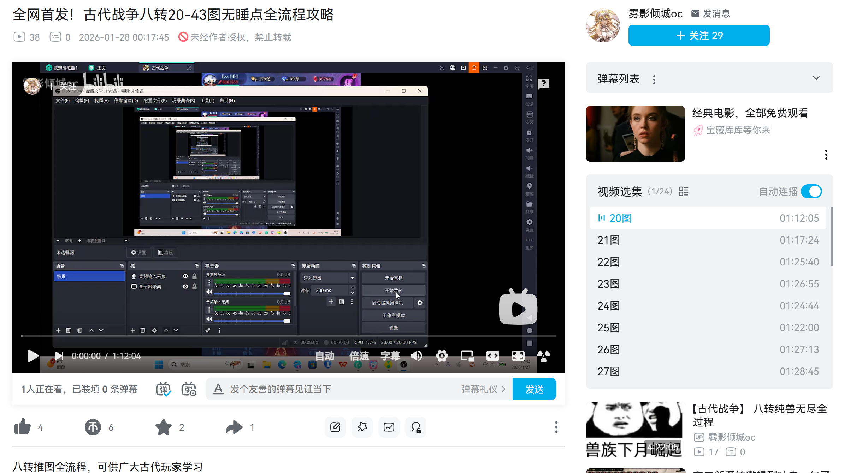Open more options beside ad card
868x473 pixels.
click(x=826, y=155)
